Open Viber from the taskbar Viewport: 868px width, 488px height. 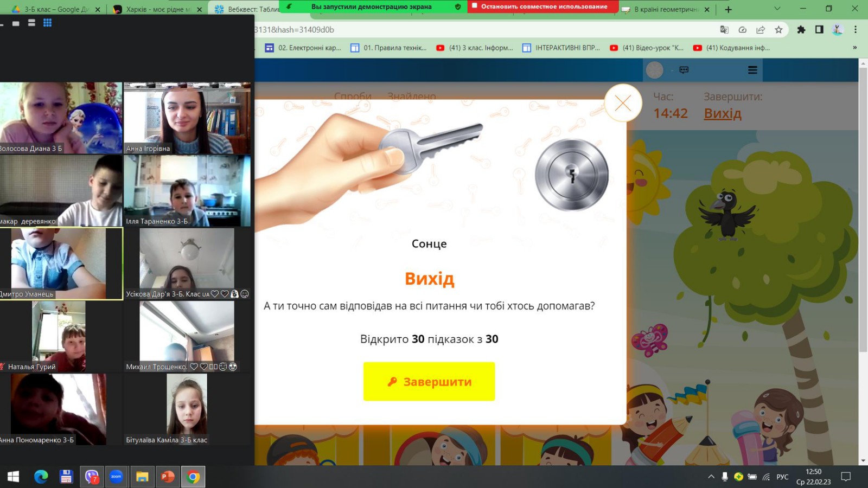[92, 477]
